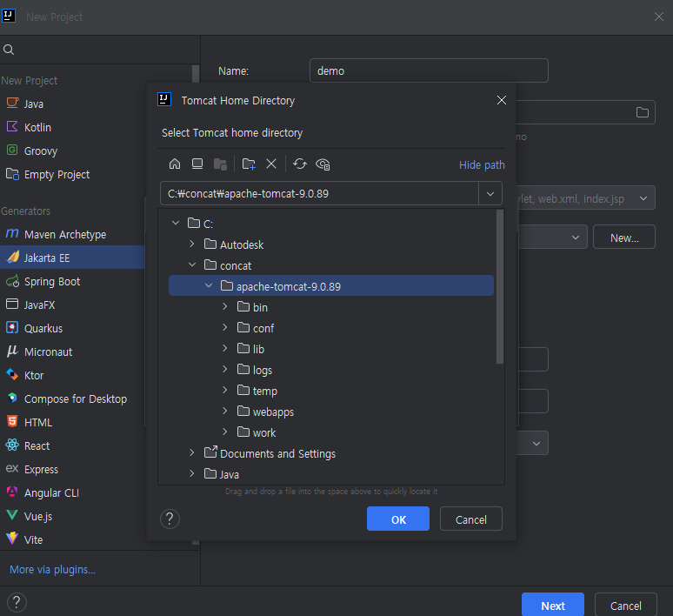Expand the conf folder

[x=225, y=327]
